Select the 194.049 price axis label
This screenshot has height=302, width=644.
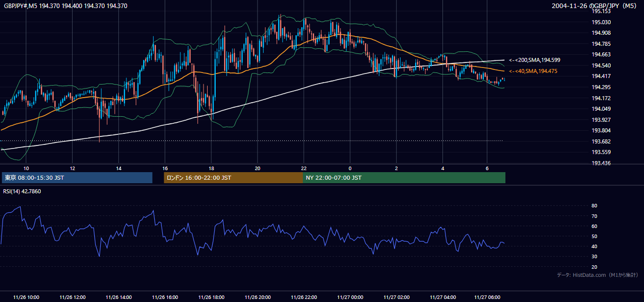[601, 109]
